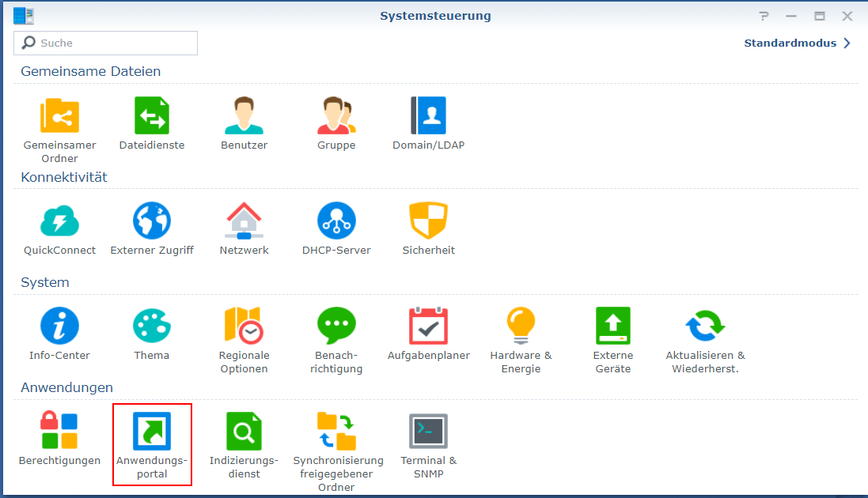Image resolution: width=868 pixels, height=498 pixels.
Task: Open the Aufgabenplaner
Action: pos(428,326)
